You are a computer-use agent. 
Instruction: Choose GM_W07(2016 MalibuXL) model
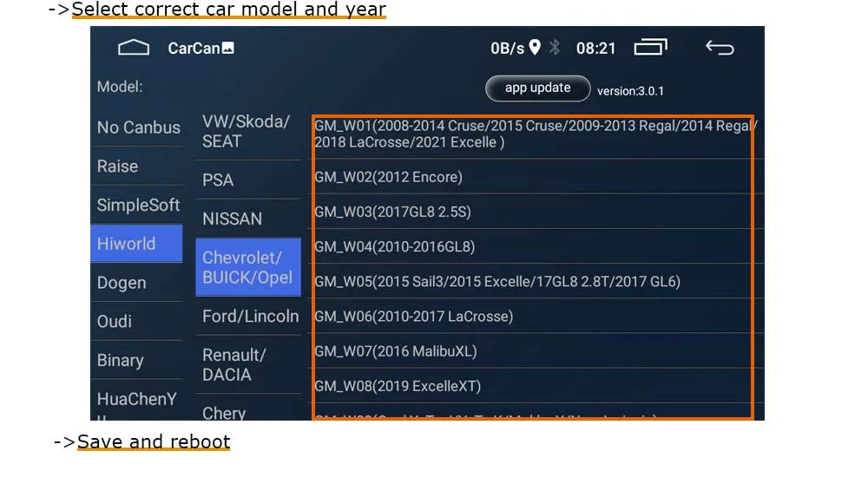click(x=535, y=351)
